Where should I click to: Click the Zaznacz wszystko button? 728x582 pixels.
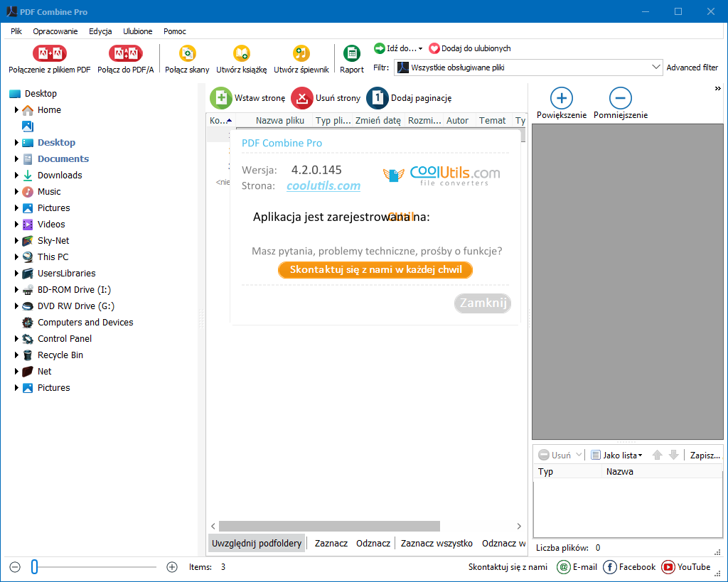pyautogui.click(x=437, y=543)
